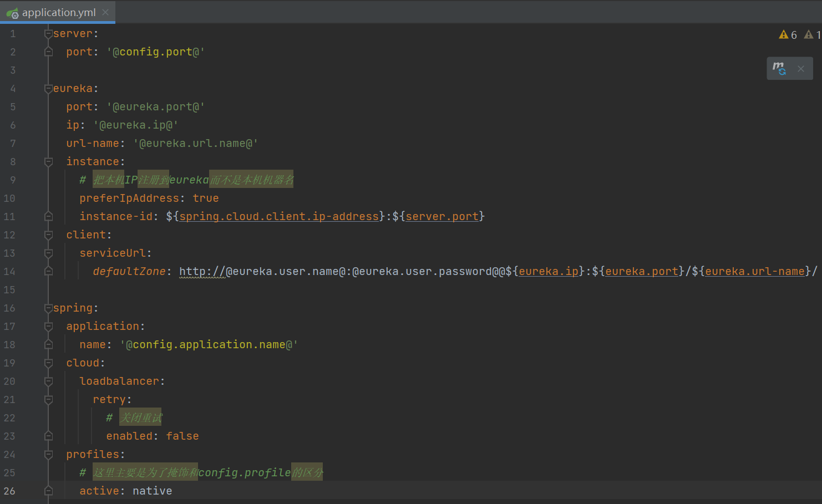The image size is (822, 504).
Task: Click the comment about IP registration on line 9
Action: click(x=187, y=180)
